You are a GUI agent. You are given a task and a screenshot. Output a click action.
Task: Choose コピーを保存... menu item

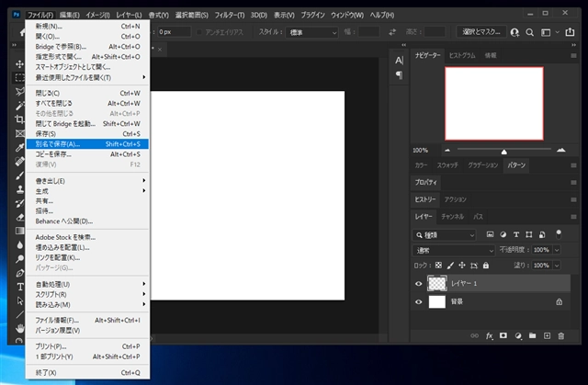88,154
